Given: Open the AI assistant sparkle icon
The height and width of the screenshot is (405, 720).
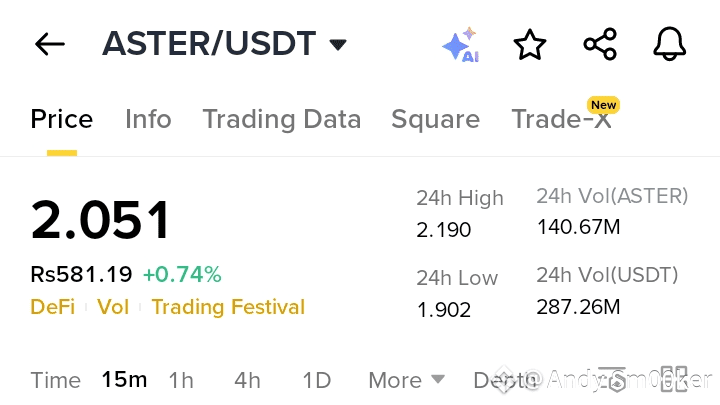Looking at the screenshot, I should (x=460, y=46).
